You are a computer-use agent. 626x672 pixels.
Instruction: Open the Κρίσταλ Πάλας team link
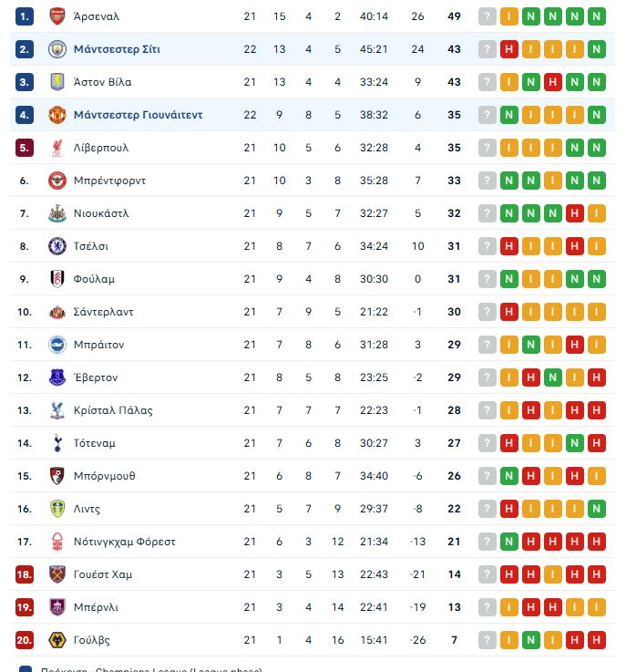click(114, 410)
